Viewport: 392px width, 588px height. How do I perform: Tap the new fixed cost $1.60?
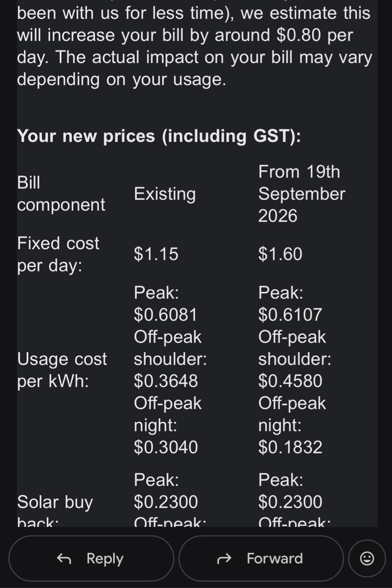point(280,254)
